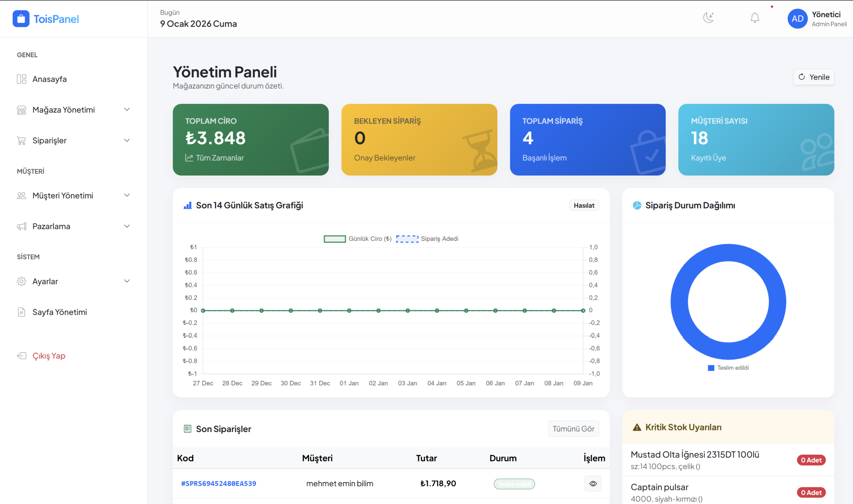Image resolution: width=853 pixels, height=504 pixels.
Task: Click the Sayfa Yönetimi document icon
Action: coord(21,312)
